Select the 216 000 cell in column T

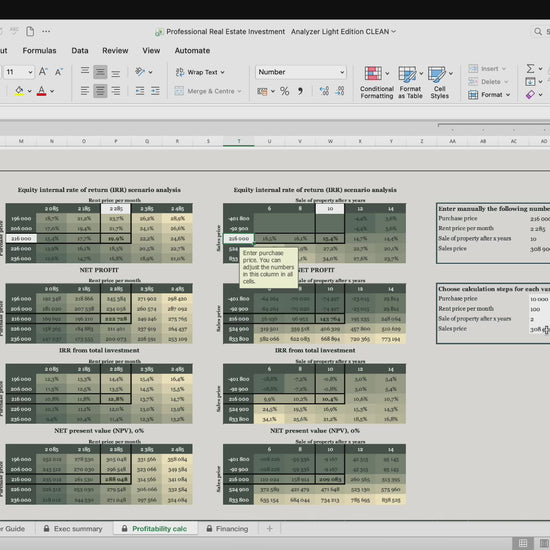[x=239, y=239]
